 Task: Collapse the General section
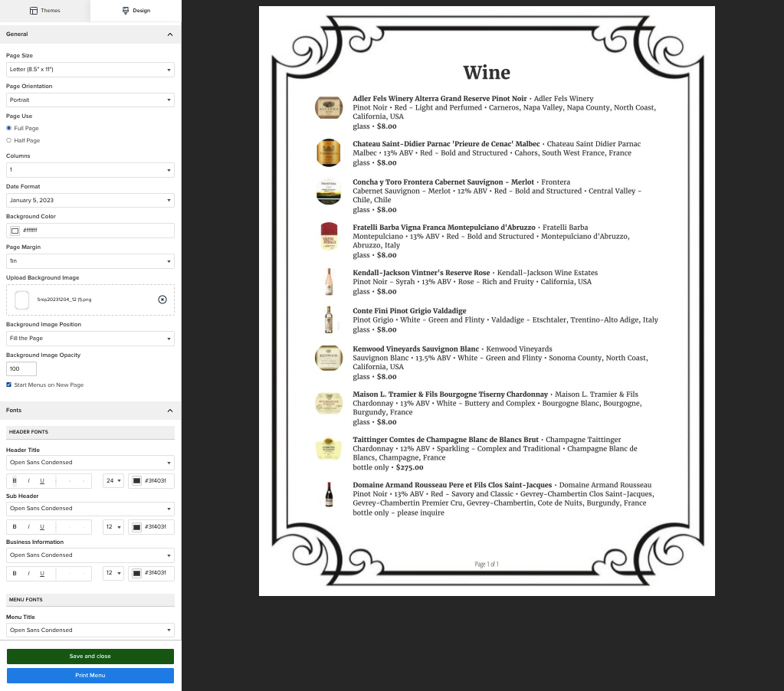[169, 34]
